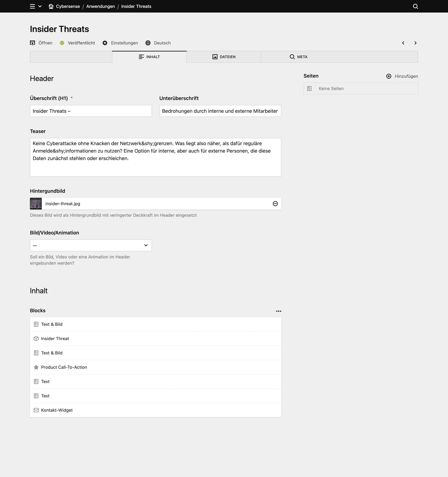The height and width of the screenshot is (477, 448).
Task: Open the Kontakt-Widget block
Action: 156,410
